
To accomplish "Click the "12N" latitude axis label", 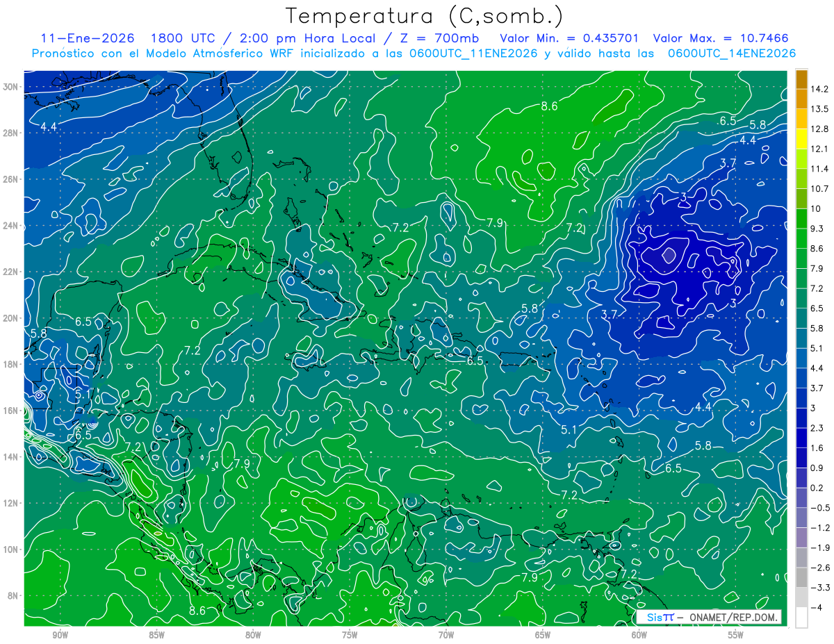I will (12, 503).
